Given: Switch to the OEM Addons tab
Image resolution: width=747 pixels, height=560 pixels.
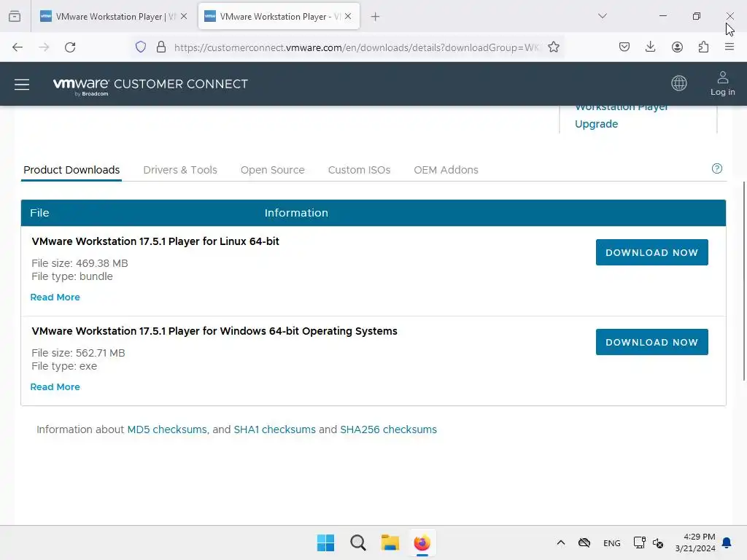Looking at the screenshot, I should coord(446,170).
